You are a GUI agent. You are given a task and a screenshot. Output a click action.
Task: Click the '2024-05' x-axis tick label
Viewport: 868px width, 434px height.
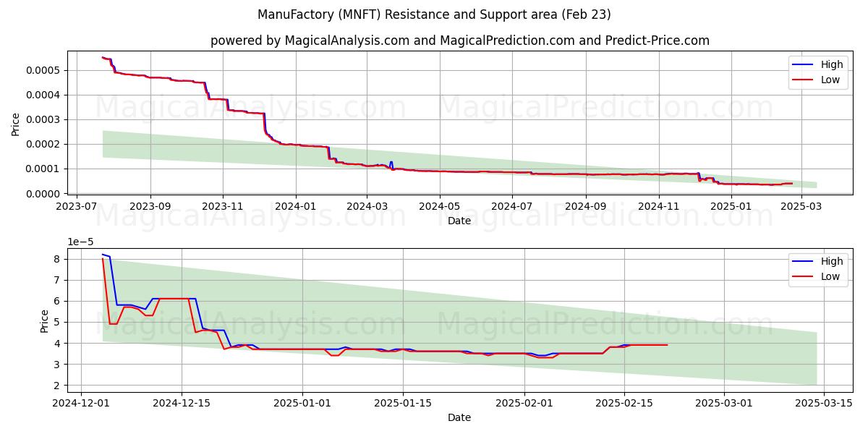click(x=440, y=207)
